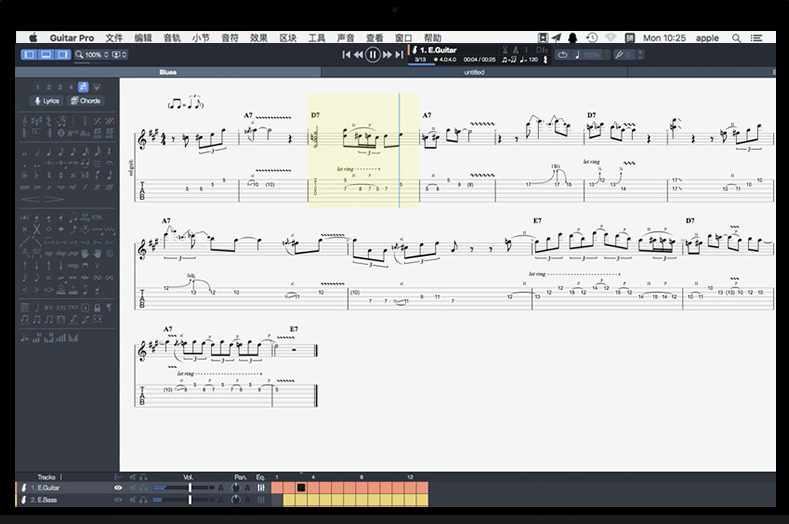Viewport: 789px width, 524px height.
Task: Select voice 3 in the palette
Action: [60, 87]
